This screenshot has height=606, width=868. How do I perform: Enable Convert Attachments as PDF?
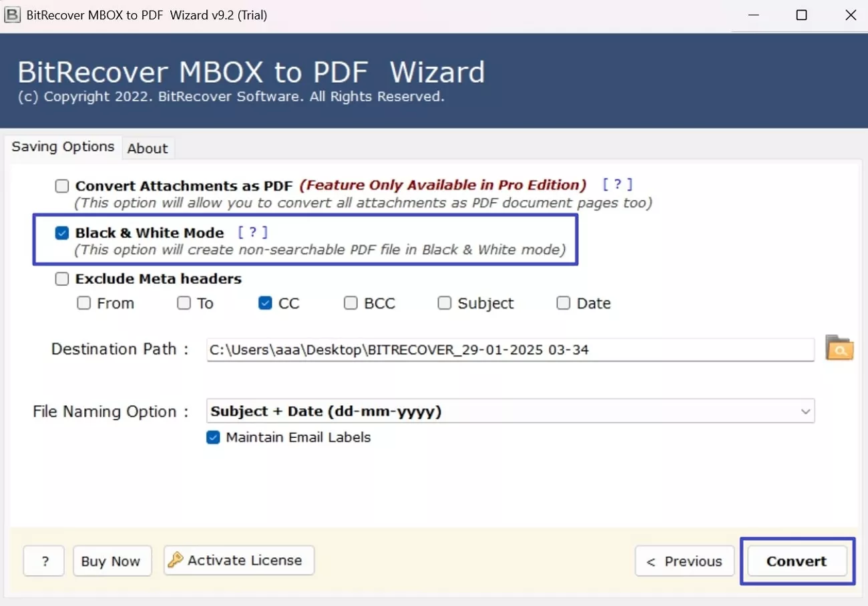click(62, 186)
